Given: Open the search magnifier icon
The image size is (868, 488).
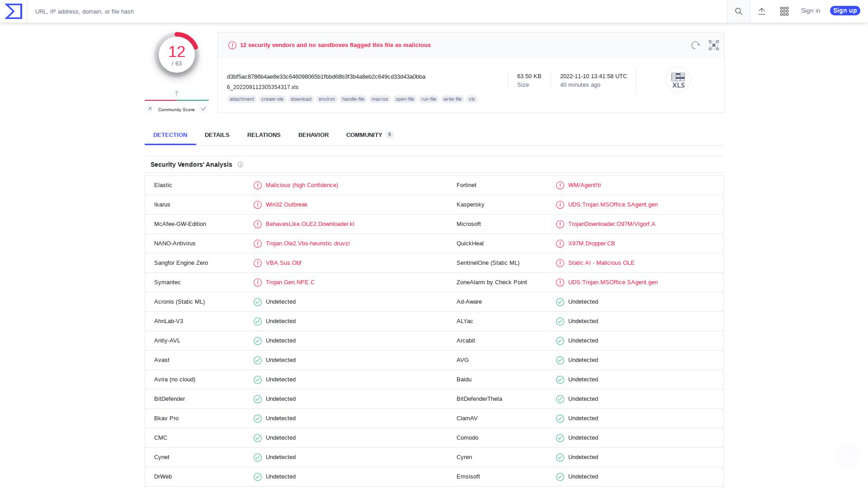Looking at the screenshot, I should pyautogui.click(x=738, y=11).
